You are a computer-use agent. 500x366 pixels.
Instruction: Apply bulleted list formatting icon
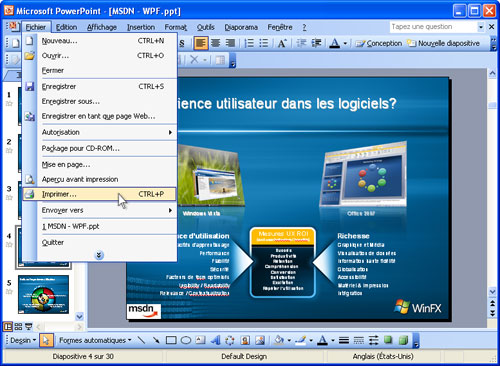click(264, 43)
